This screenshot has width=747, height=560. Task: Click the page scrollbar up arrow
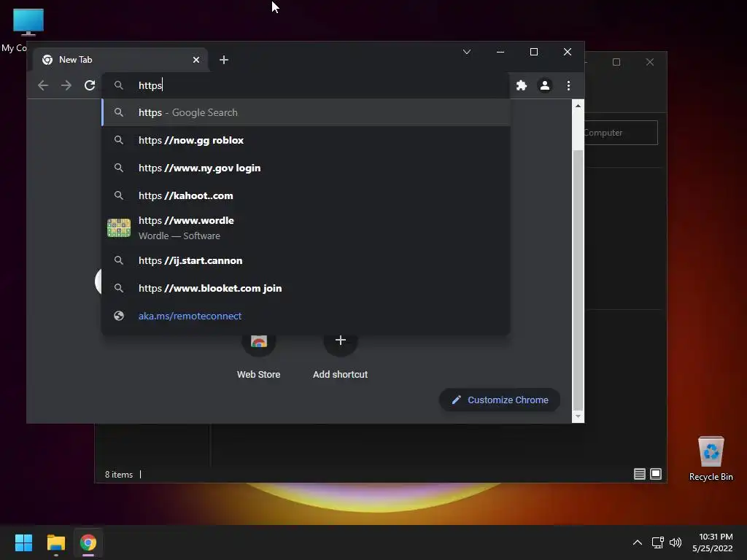[578, 106]
